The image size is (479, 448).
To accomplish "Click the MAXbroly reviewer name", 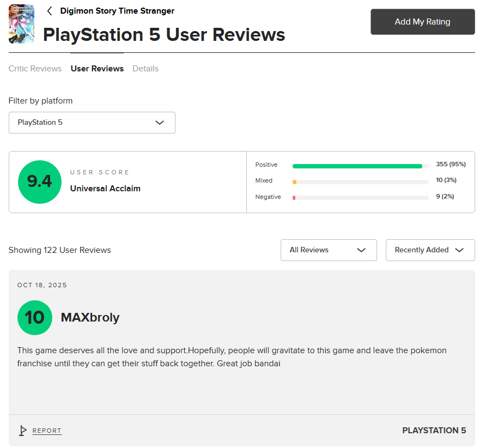I will (x=90, y=318).
